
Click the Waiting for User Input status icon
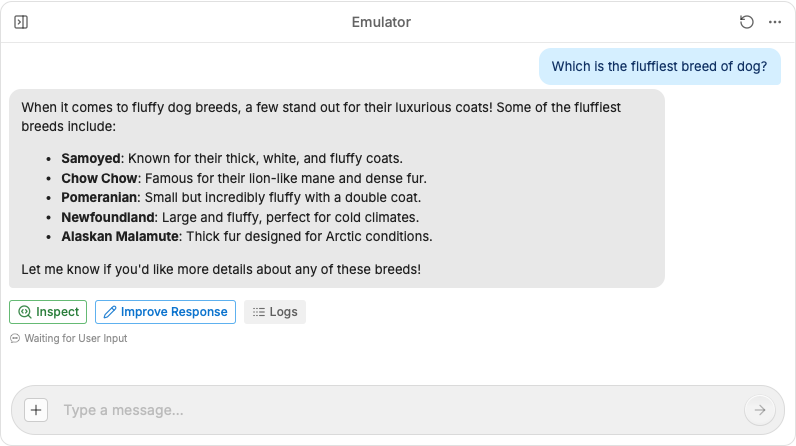(15, 338)
